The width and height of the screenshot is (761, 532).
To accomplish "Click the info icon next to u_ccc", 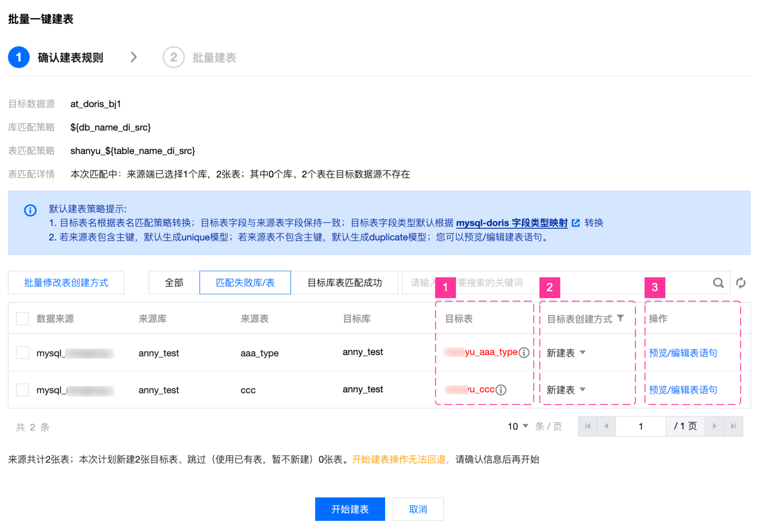I will (x=501, y=390).
